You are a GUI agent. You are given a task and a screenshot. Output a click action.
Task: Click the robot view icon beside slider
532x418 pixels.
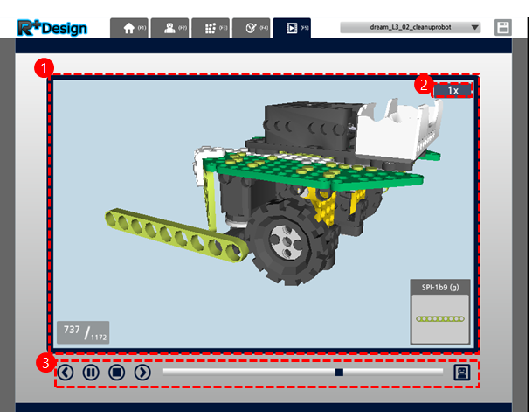tap(462, 373)
